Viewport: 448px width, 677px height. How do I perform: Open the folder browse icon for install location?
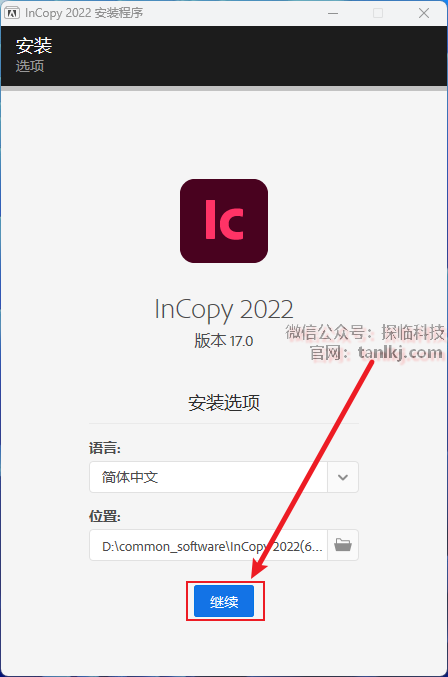343,545
